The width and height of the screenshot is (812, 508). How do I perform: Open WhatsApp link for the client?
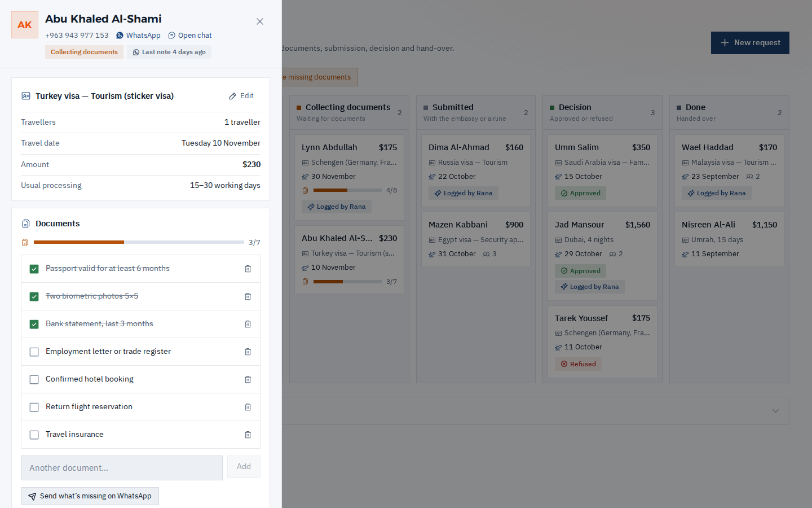[138, 35]
